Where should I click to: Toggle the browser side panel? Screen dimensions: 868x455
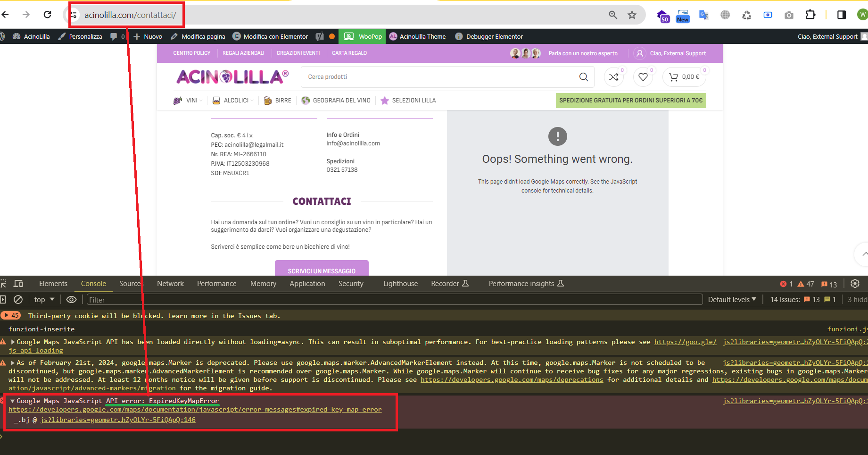tap(842, 15)
